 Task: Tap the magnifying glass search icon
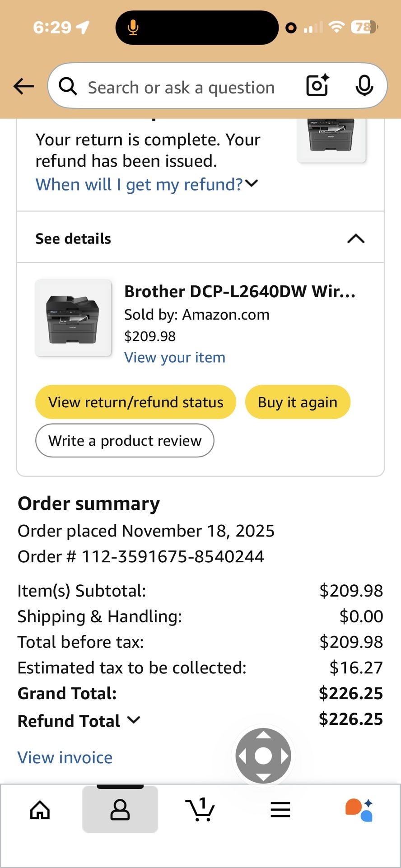[x=68, y=86]
